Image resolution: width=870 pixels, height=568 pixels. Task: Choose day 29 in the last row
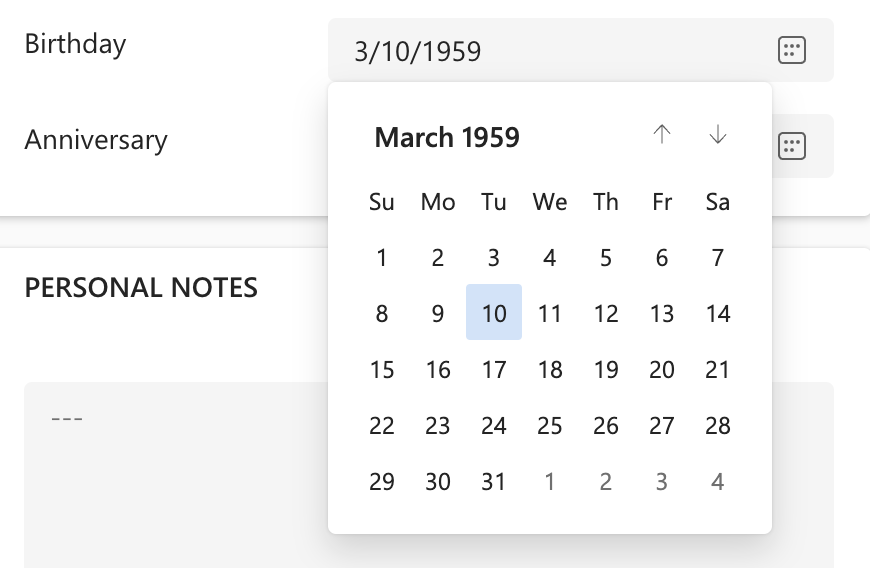click(x=382, y=482)
